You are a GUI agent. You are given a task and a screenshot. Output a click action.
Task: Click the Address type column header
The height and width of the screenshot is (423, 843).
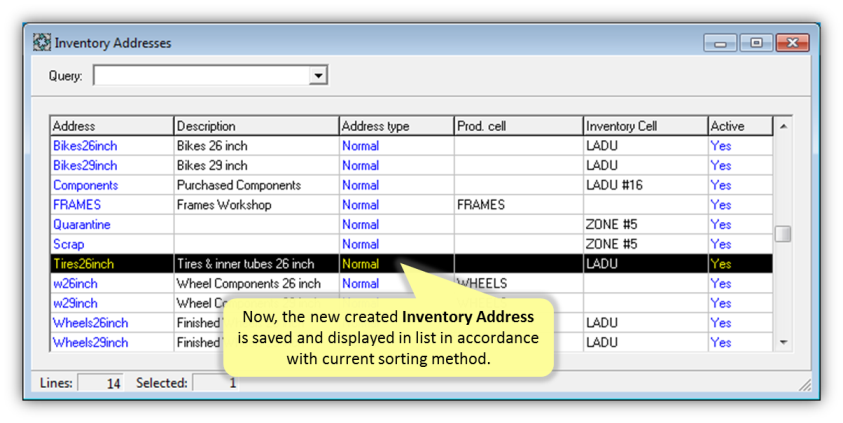(x=396, y=126)
